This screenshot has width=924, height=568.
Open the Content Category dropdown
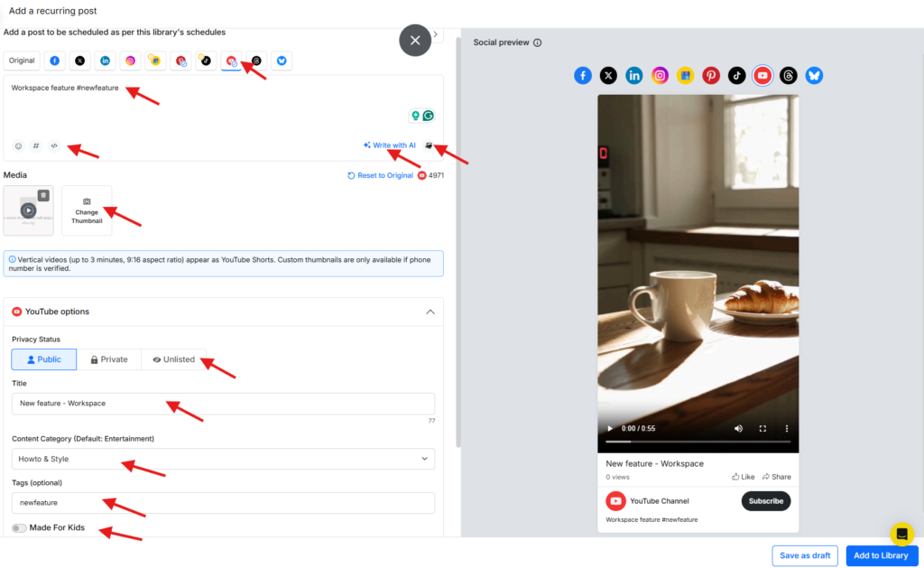[x=222, y=459]
